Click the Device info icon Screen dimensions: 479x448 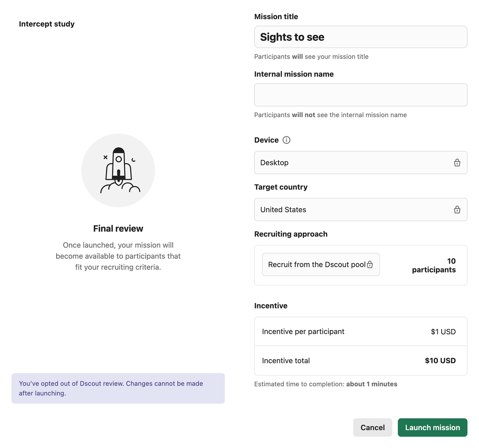click(x=286, y=140)
